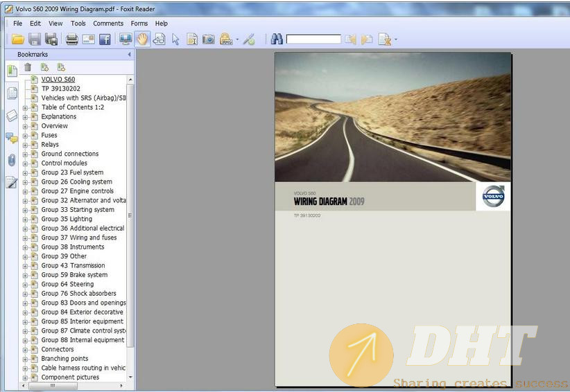Open the File menu
570x392 pixels.
(17, 24)
